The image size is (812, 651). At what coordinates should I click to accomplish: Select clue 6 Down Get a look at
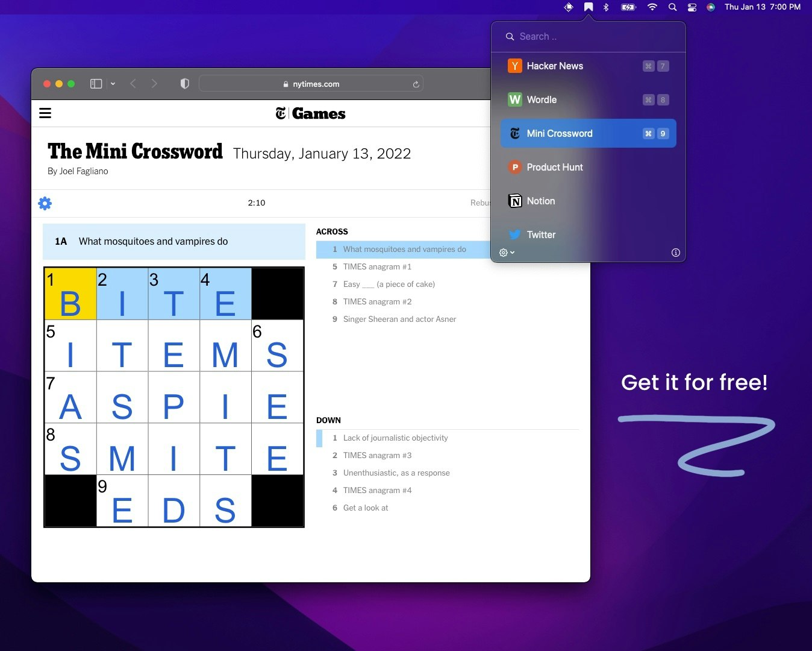[x=447, y=508]
